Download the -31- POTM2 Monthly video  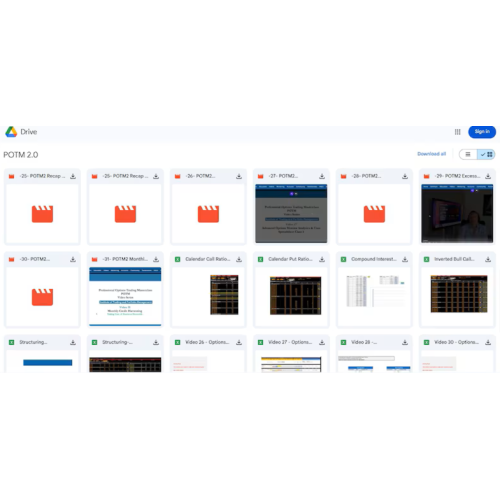(156, 259)
